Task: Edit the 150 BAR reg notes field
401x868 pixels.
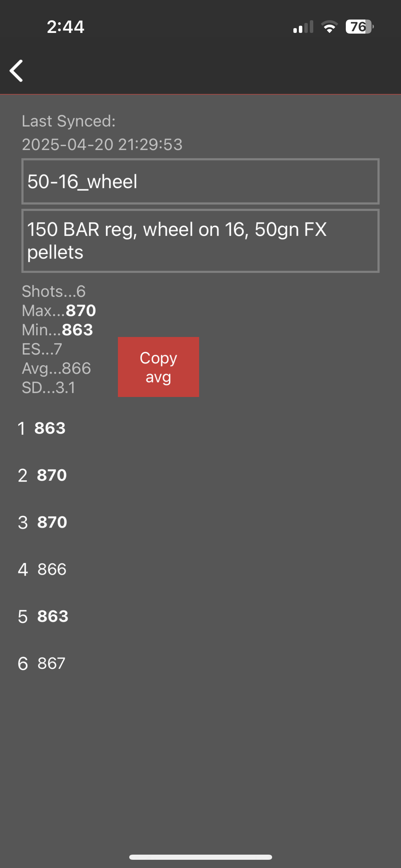Action: pos(200,241)
